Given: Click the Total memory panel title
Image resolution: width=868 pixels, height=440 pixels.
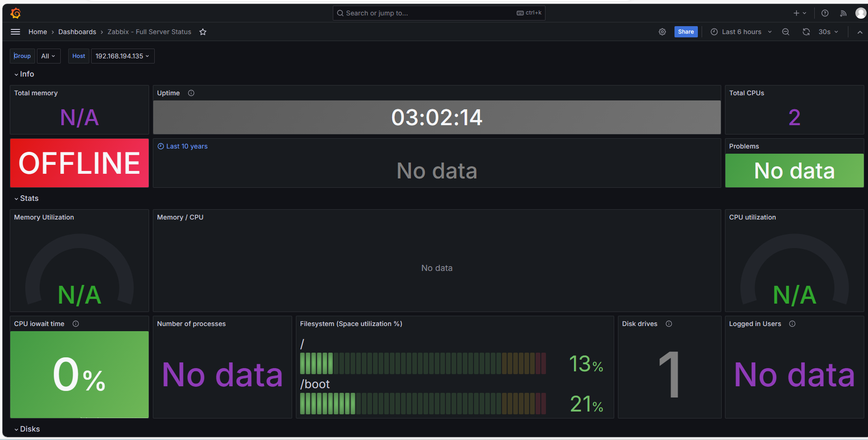Looking at the screenshot, I should pos(36,93).
